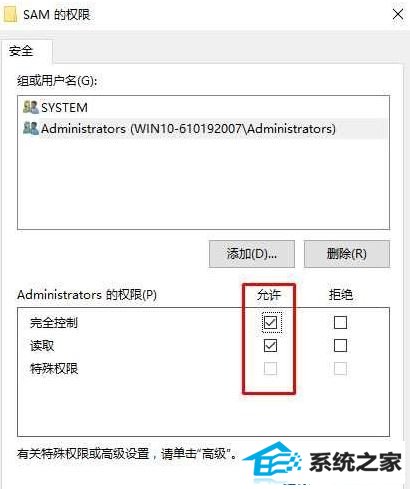Open the 安全 tab
This screenshot has width=410, height=489.
pyautogui.click(x=21, y=51)
